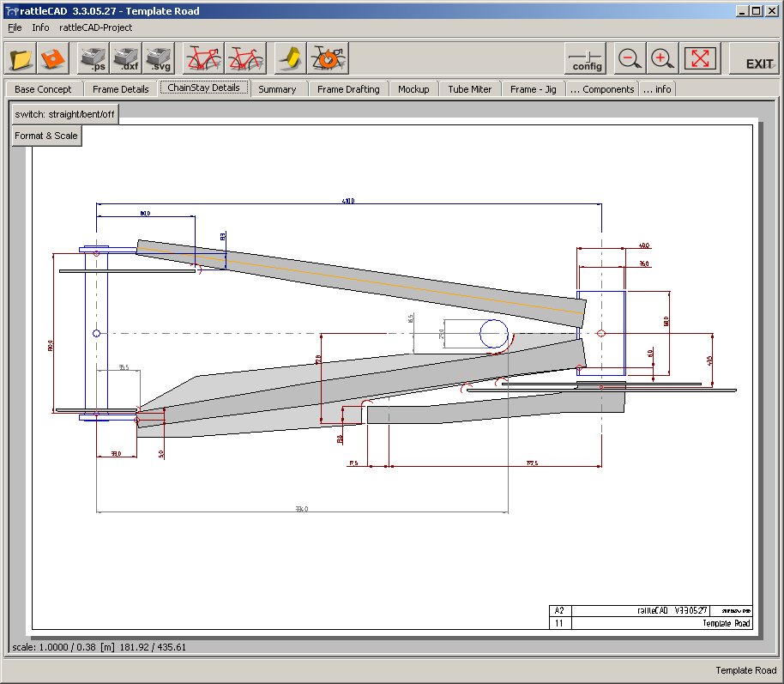Export the drawing as .dxf file

(126, 58)
